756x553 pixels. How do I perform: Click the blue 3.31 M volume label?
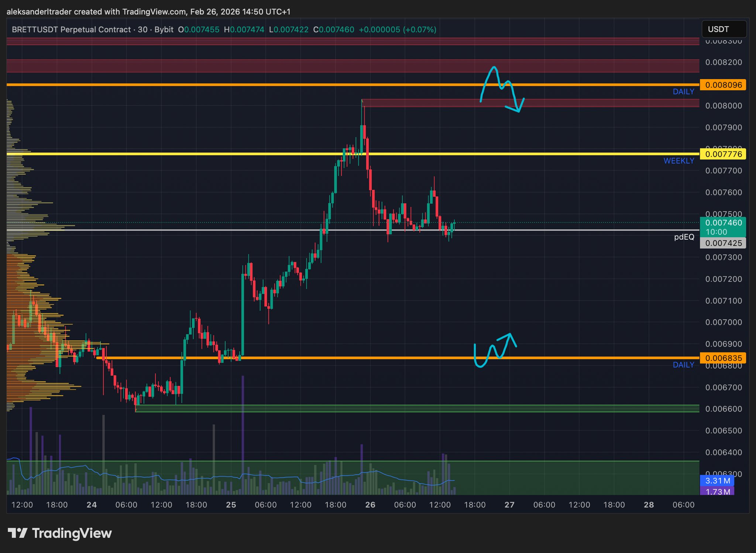tap(717, 481)
